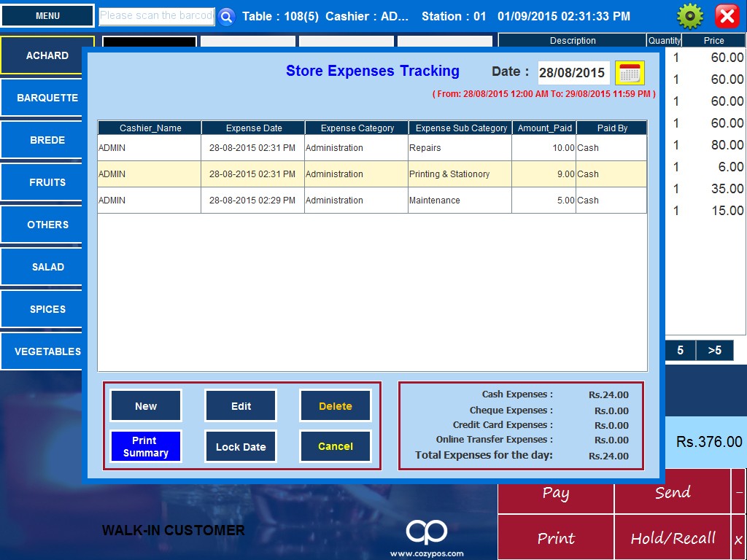
Task: Click the barcode search magnifier icon
Action: click(x=226, y=16)
